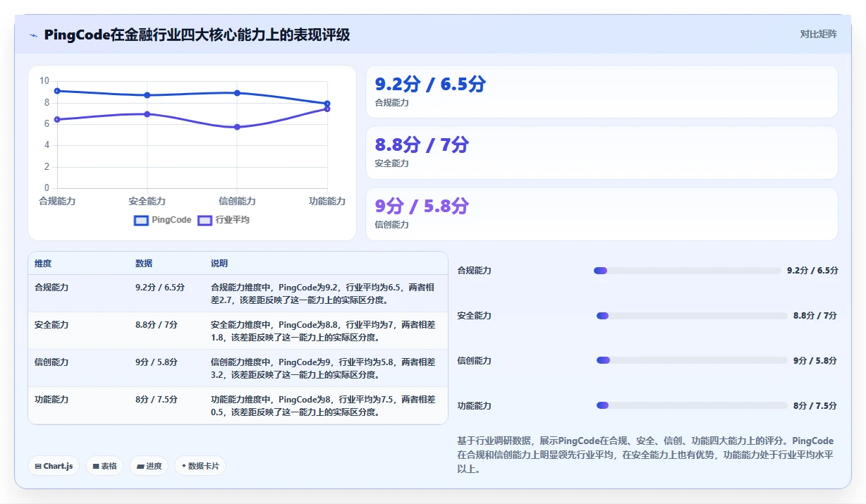Open the 9分 / 5.8分 data card
The image size is (866, 504).
coord(602,214)
